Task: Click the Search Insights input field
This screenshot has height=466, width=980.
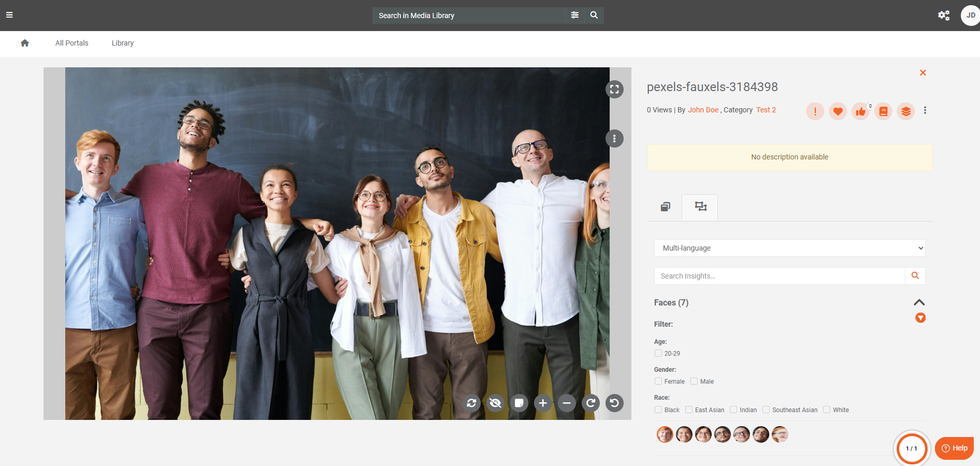Action: tap(780, 276)
